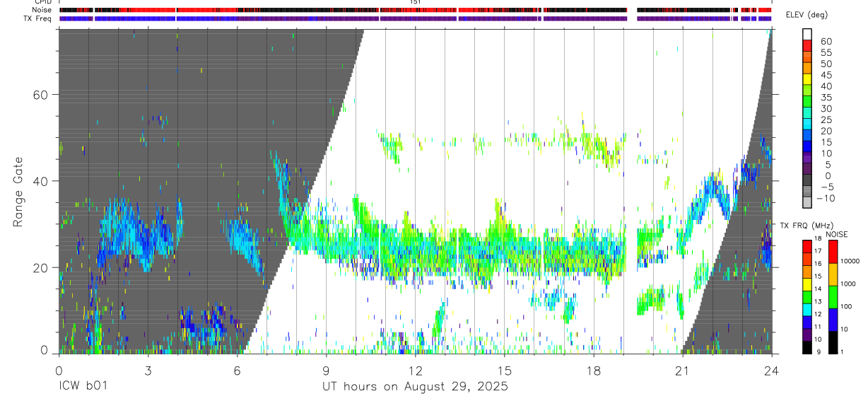Click the 6 tick on the UT hours axis

pyautogui.click(x=237, y=370)
